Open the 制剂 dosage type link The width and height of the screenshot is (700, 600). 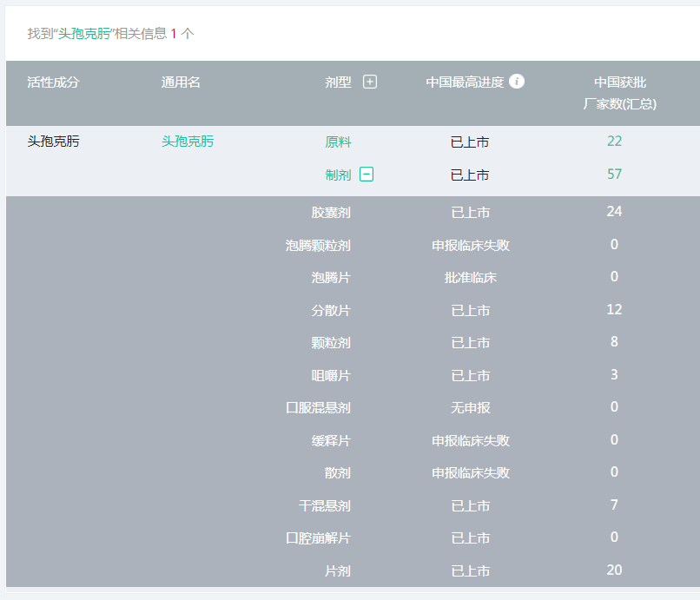pyautogui.click(x=338, y=175)
